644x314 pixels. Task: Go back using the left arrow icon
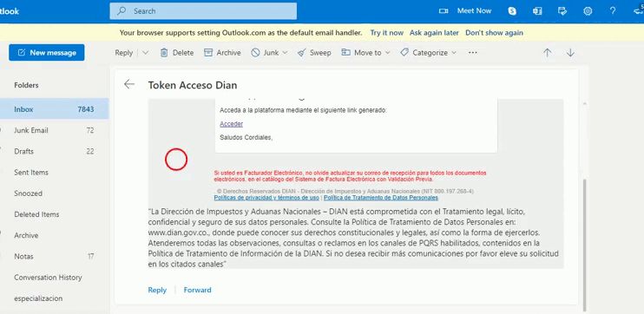pyautogui.click(x=129, y=84)
